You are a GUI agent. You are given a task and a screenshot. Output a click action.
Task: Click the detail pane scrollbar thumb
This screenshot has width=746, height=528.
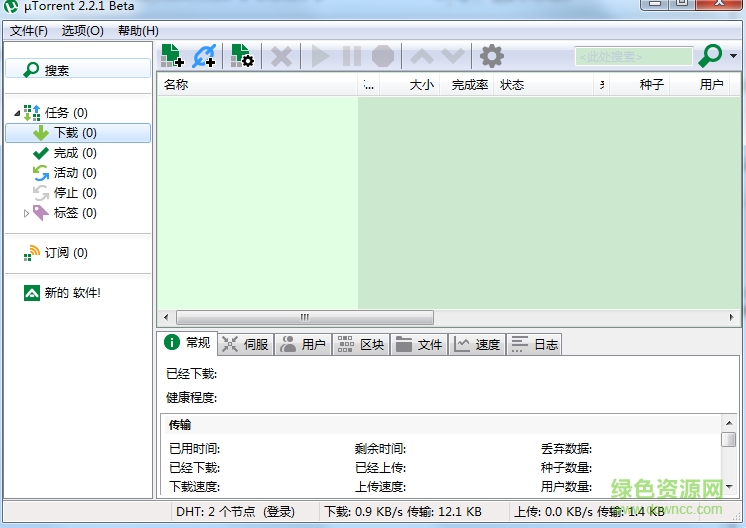tap(728, 439)
